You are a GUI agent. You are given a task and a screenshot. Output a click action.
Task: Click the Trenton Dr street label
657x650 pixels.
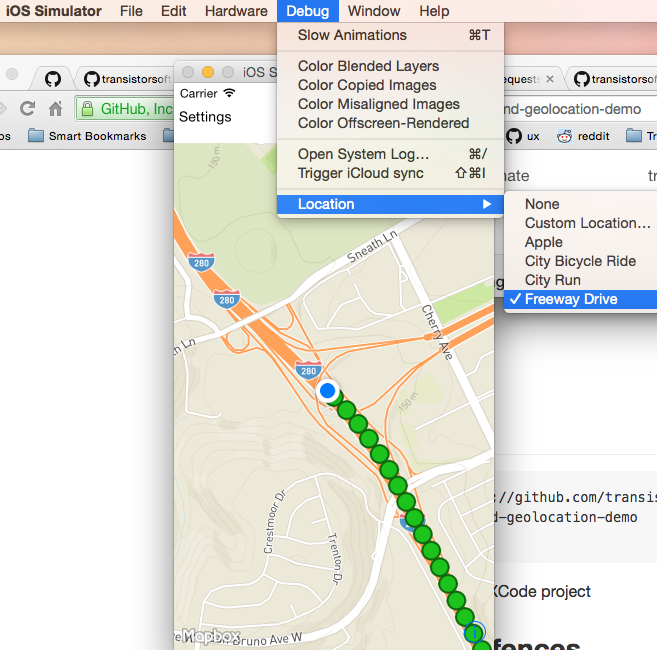pos(335,558)
